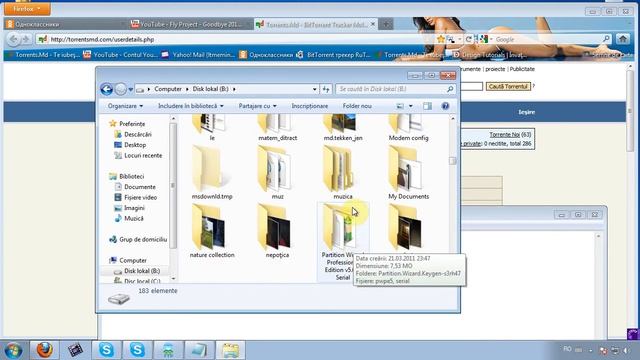Image resolution: width=640 pixels, height=360 pixels.
Task: Open Includere în bibliotecă dropdown
Action: tap(191, 106)
